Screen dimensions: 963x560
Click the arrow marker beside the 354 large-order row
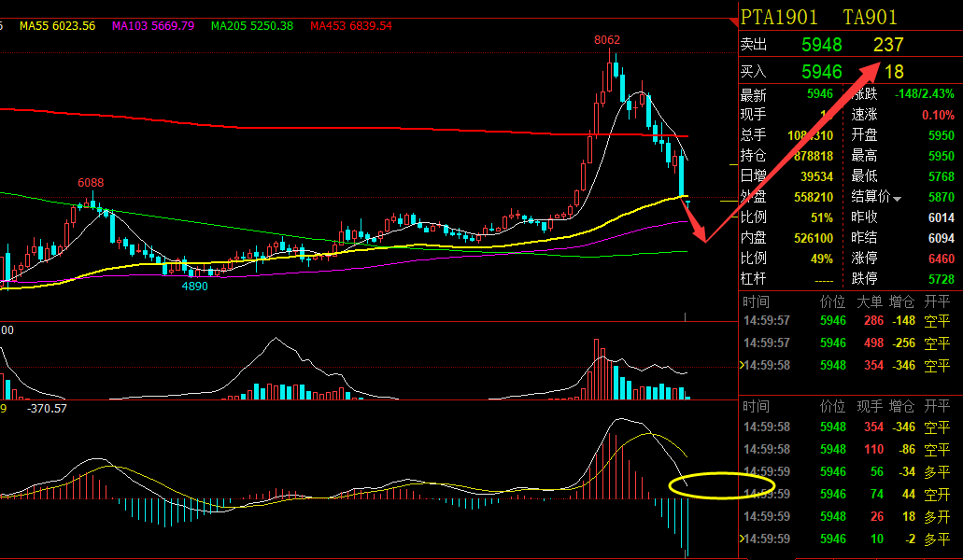click(x=743, y=366)
